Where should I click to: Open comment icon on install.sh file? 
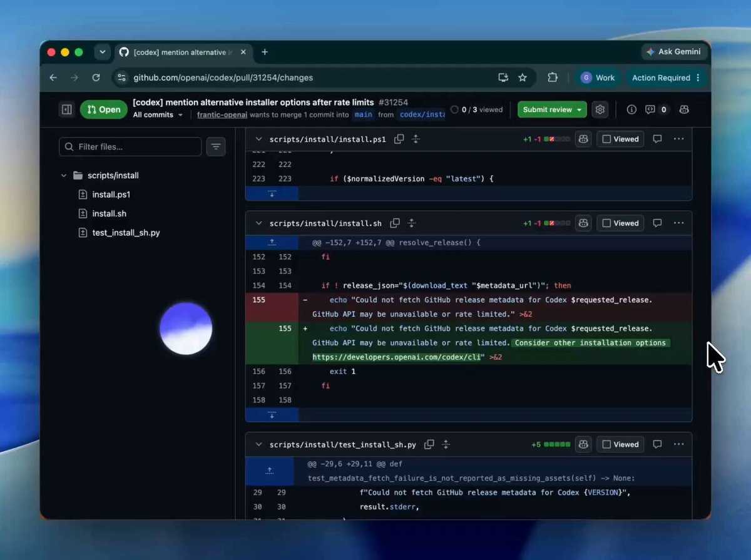click(657, 223)
